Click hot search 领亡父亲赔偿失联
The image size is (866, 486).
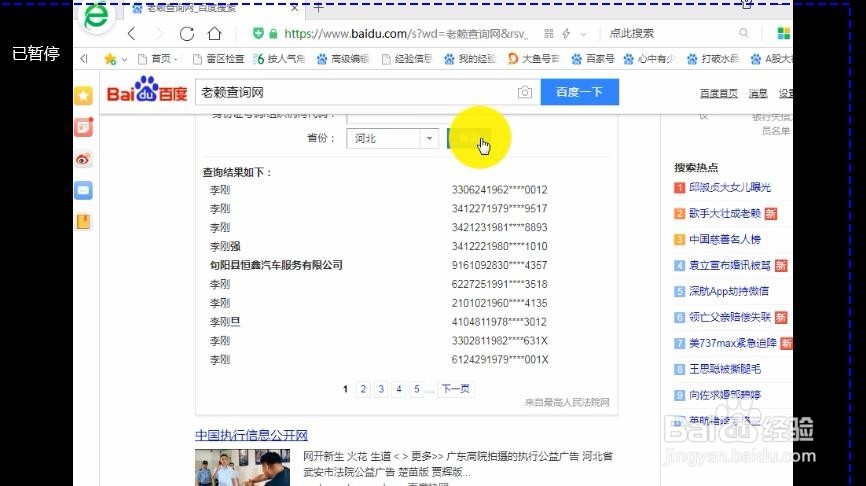730,317
